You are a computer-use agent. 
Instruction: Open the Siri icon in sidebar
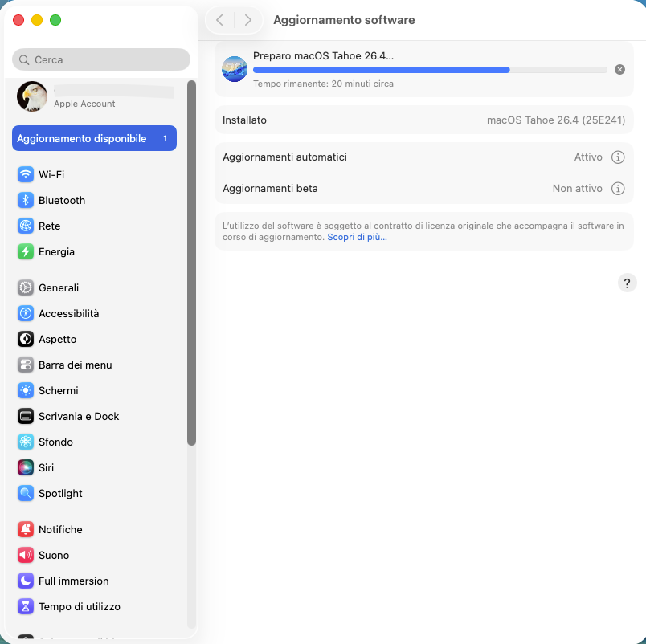tap(26, 468)
